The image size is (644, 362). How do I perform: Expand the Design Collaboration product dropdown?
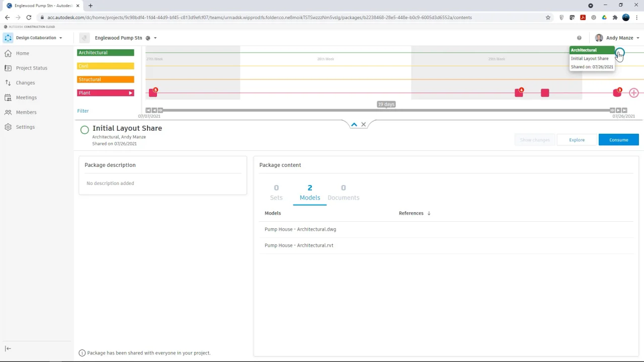[60, 38]
